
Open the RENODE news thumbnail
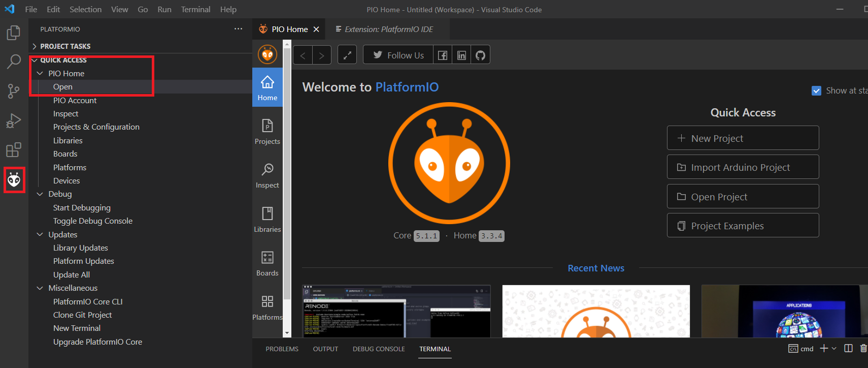[396, 311]
